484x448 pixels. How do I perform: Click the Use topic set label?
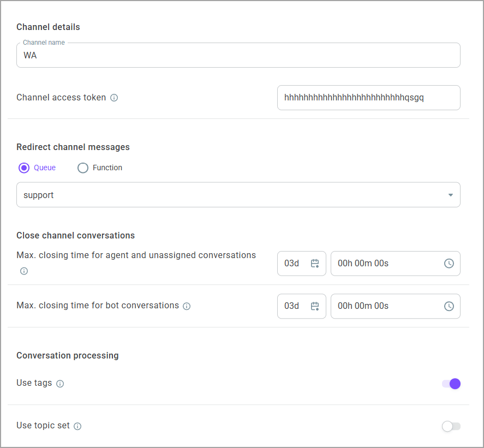click(43, 426)
